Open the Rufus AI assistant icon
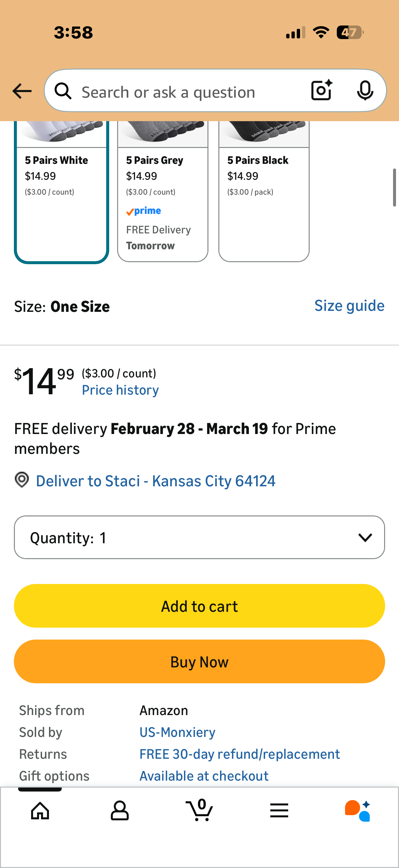 pyautogui.click(x=358, y=810)
